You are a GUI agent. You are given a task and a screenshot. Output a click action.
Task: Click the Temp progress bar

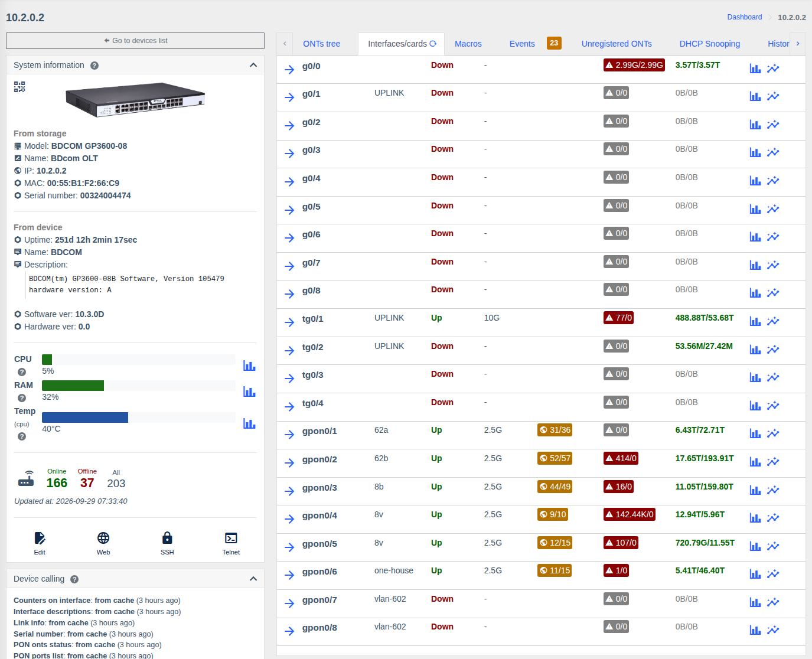tap(139, 417)
